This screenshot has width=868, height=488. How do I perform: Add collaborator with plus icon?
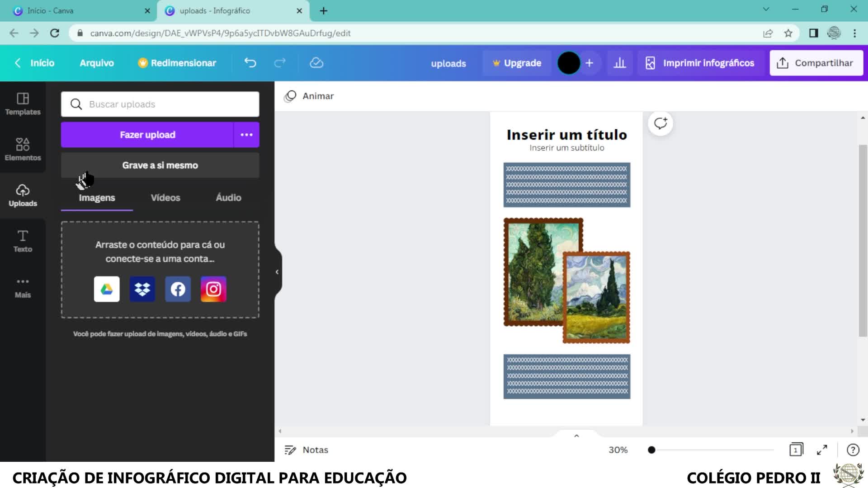coord(589,63)
